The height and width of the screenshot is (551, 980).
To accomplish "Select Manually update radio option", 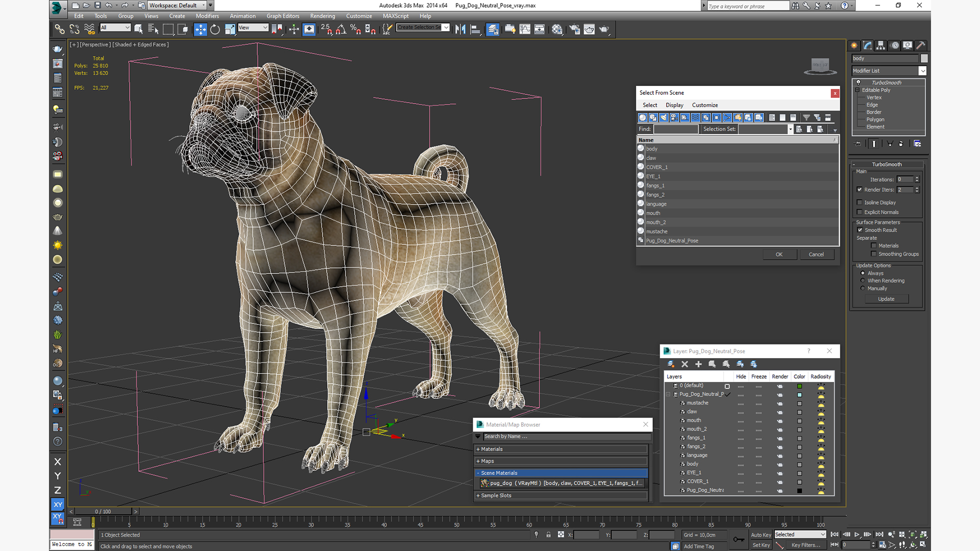I will pos(863,288).
